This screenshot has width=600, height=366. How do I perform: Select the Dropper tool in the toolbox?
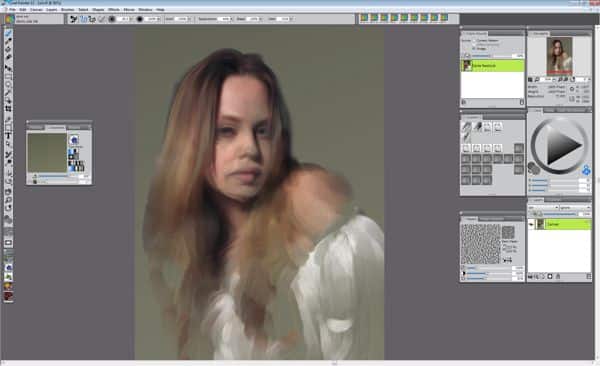click(x=8, y=41)
